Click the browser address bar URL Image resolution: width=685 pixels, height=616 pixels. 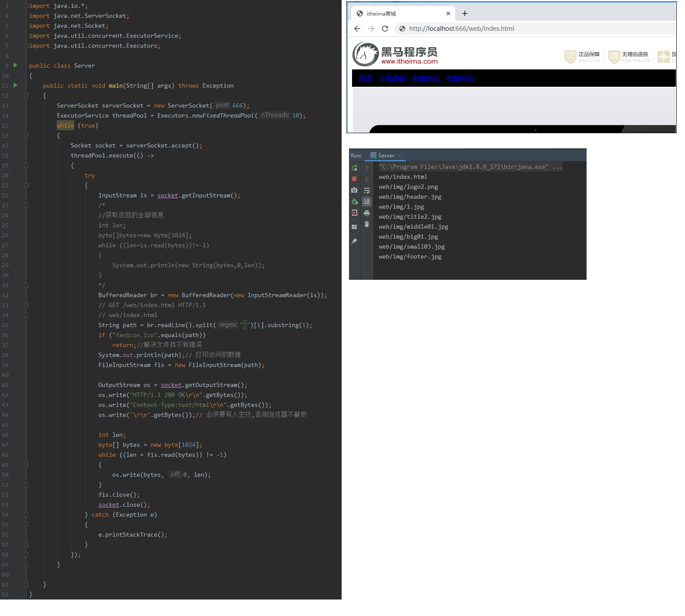(461, 29)
